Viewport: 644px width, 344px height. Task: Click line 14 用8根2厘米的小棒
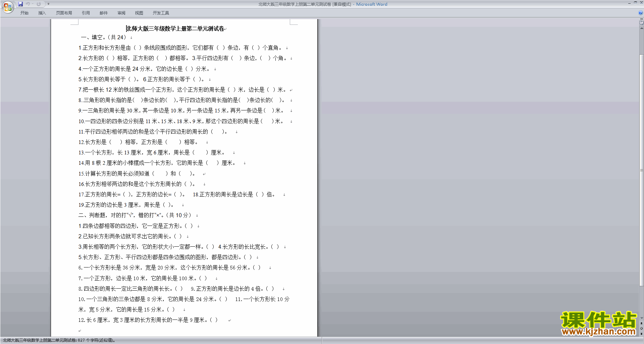[x=157, y=163]
